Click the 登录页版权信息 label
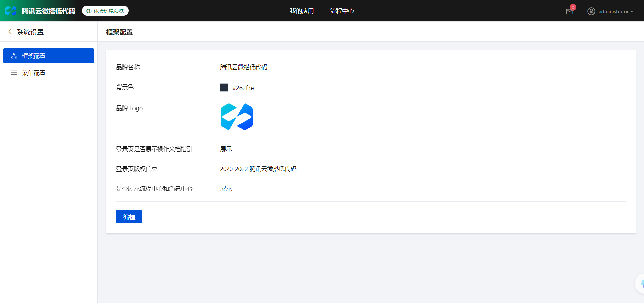Image resolution: width=644 pixels, height=303 pixels. [x=137, y=169]
